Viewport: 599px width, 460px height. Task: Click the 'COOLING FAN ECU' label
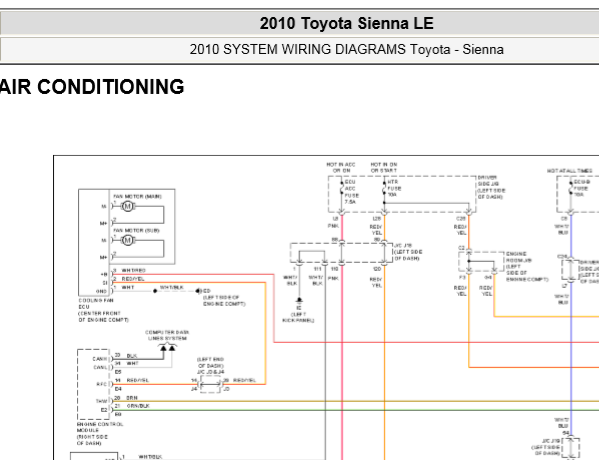pos(96,304)
